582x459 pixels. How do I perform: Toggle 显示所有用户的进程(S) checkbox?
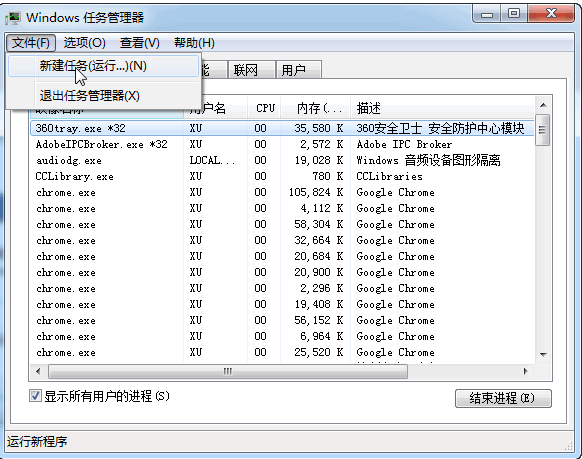[35, 396]
